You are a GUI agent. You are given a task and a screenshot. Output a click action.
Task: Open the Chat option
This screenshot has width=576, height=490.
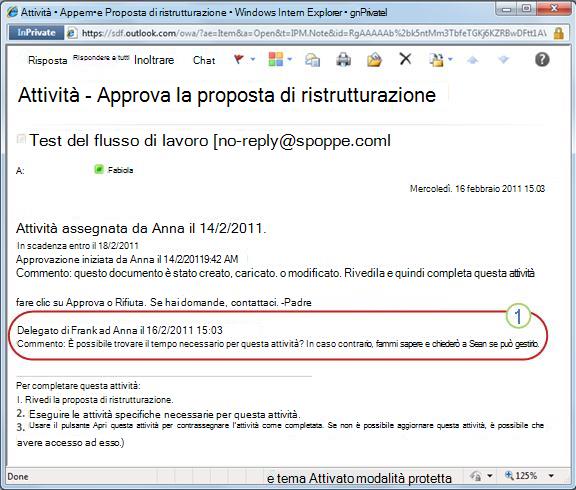click(204, 60)
